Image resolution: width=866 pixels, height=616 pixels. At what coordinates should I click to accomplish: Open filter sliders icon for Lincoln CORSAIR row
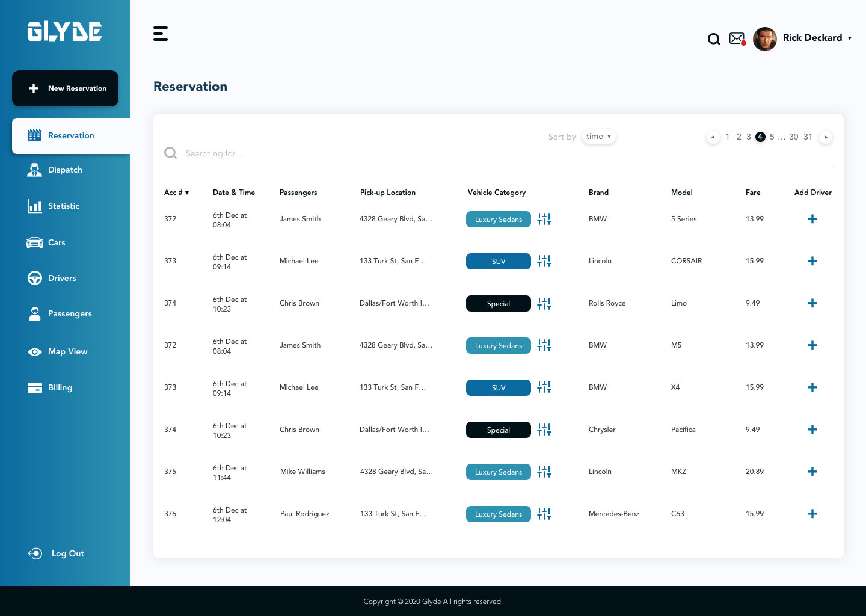point(544,261)
